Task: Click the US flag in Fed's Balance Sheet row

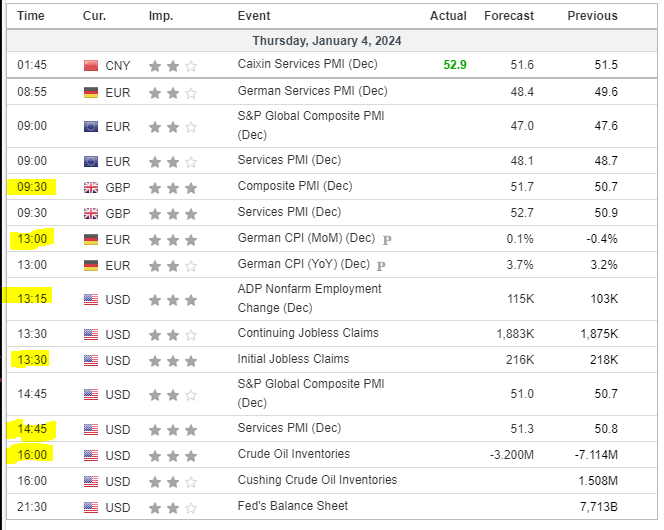Action: click(92, 507)
